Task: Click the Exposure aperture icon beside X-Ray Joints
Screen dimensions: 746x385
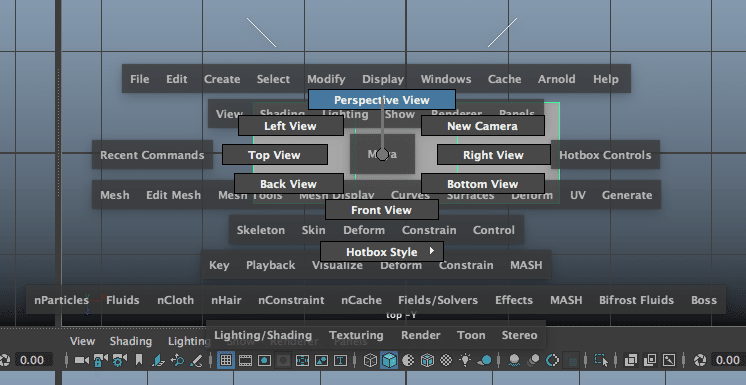Action: click(x=700, y=360)
